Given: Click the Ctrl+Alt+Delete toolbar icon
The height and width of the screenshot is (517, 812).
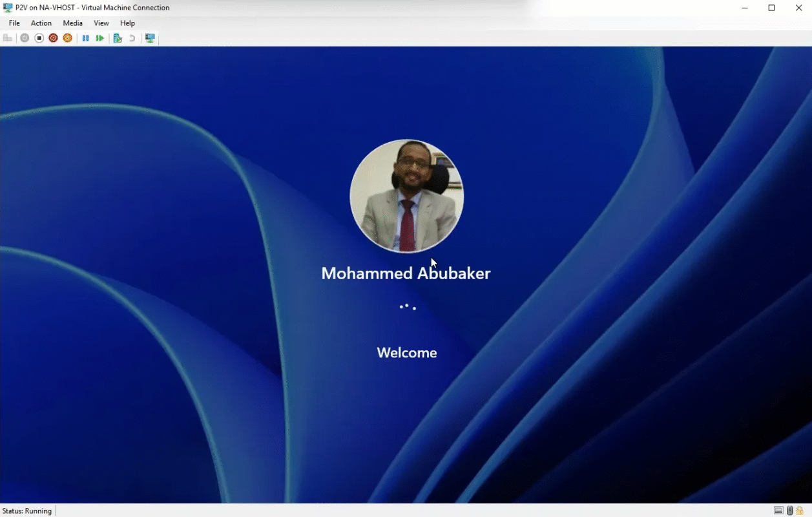Looking at the screenshot, I should point(8,38).
